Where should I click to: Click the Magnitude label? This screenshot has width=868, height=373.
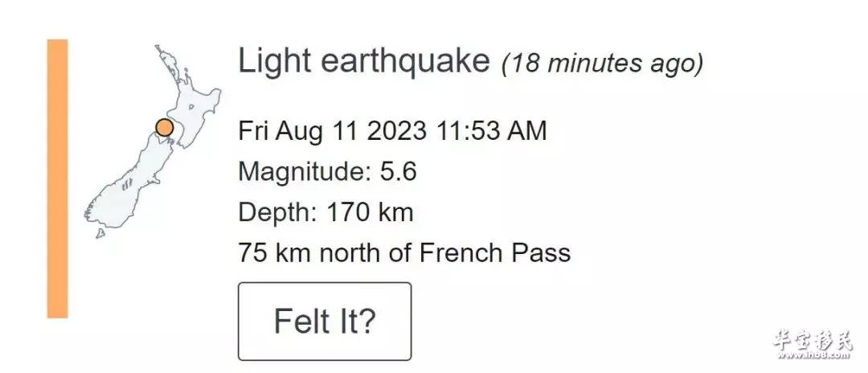[305, 172]
